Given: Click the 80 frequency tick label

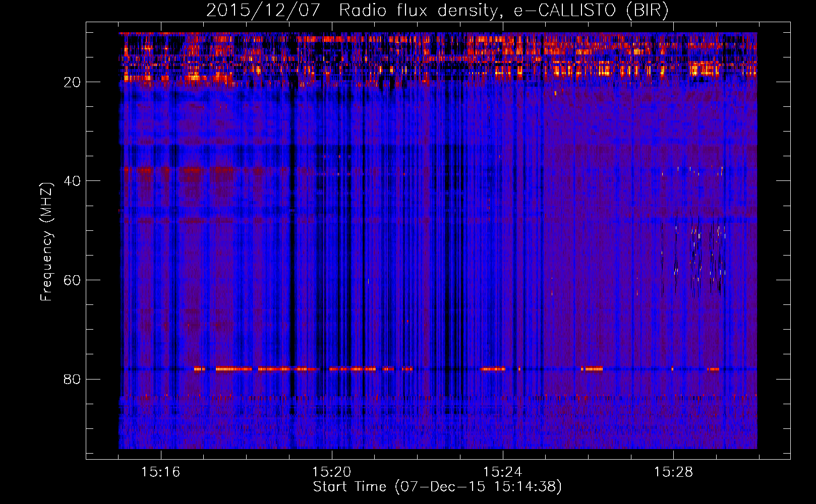Looking at the screenshot, I should pos(72,380).
